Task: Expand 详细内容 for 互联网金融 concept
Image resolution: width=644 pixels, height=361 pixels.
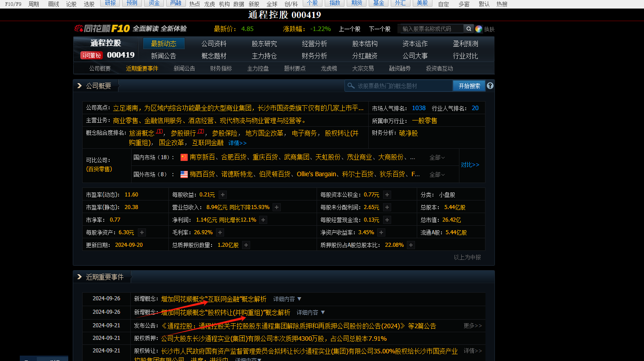Action: coord(287,299)
